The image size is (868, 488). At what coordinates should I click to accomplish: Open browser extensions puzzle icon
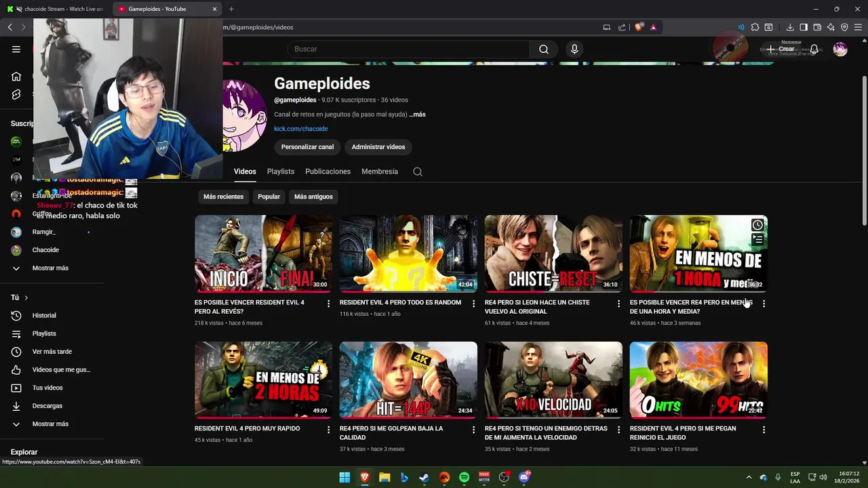[755, 27]
